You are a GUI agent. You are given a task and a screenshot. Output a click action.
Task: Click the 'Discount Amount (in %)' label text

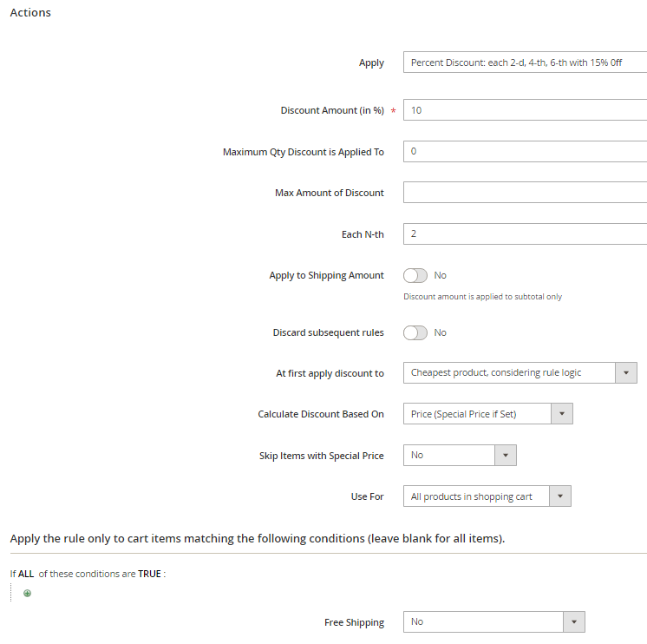coord(331,110)
